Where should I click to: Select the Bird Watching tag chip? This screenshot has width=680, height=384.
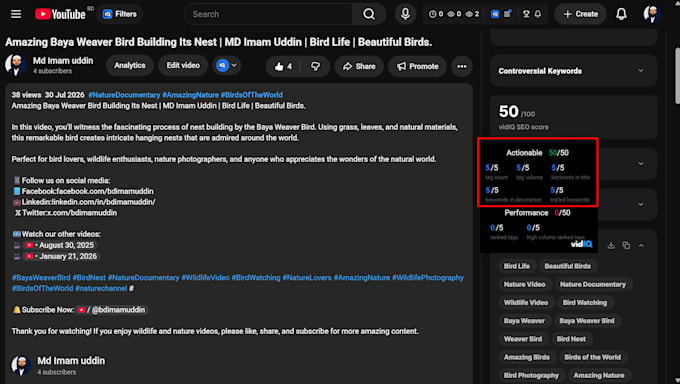tap(585, 302)
